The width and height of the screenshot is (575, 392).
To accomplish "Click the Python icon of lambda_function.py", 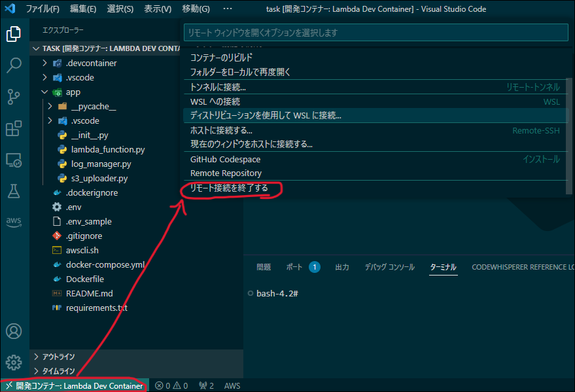I will (62, 150).
